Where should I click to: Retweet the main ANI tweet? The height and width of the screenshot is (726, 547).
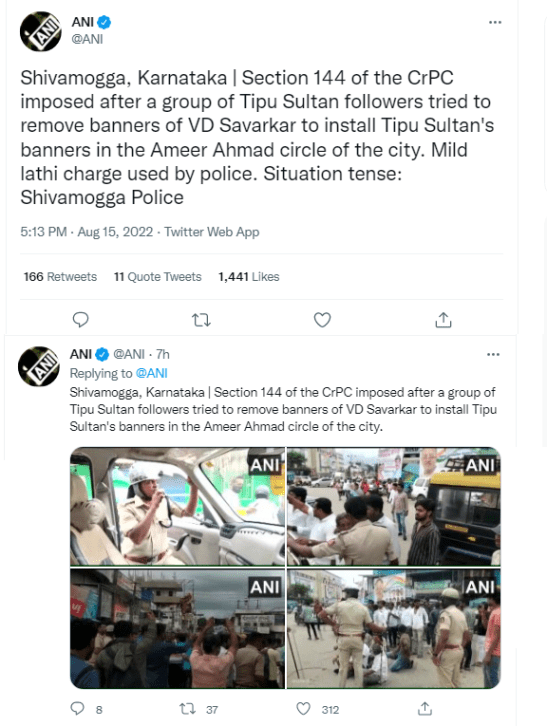(201, 320)
